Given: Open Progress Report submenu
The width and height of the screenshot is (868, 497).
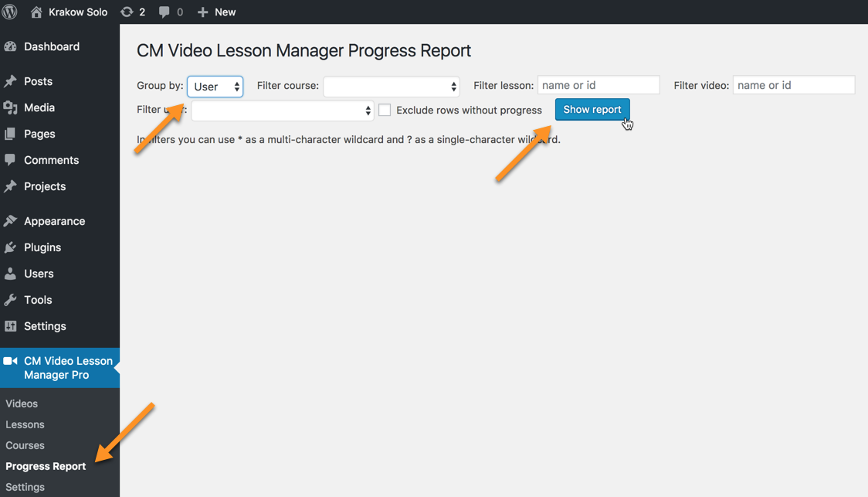Looking at the screenshot, I should pos(46,467).
